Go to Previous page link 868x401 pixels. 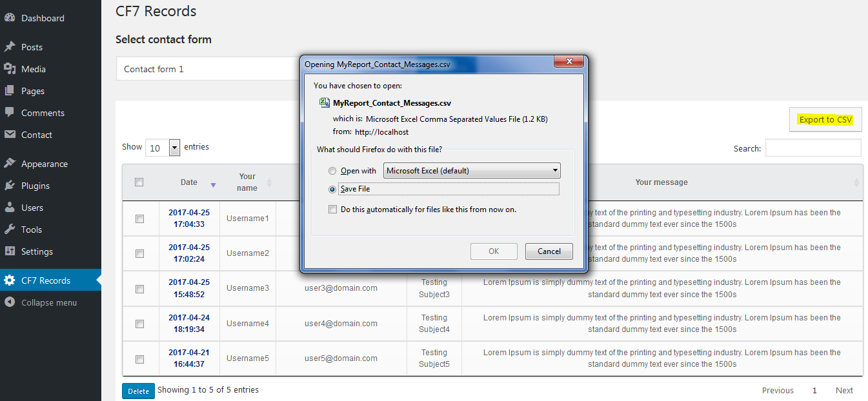(778, 390)
